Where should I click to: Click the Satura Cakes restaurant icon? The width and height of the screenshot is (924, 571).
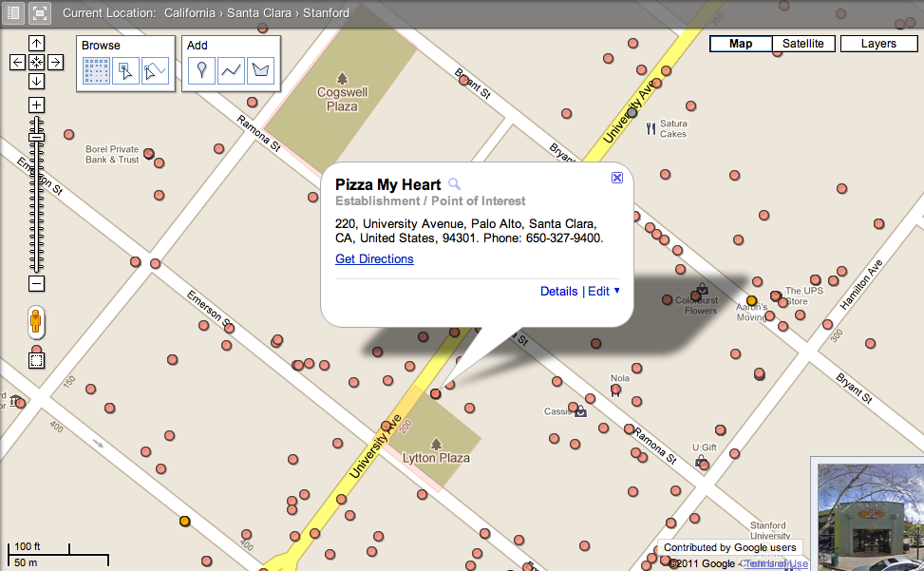(x=651, y=128)
